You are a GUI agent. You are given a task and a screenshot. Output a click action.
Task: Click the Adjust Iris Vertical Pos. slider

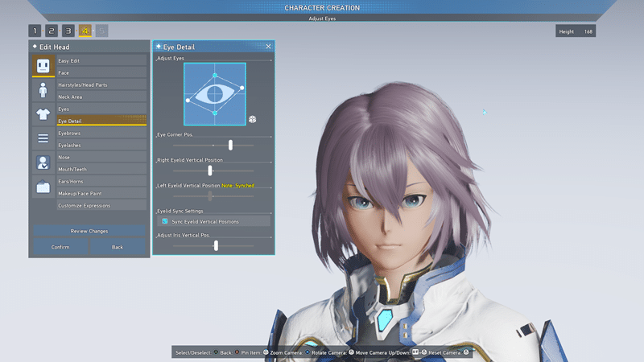tap(216, 245)
